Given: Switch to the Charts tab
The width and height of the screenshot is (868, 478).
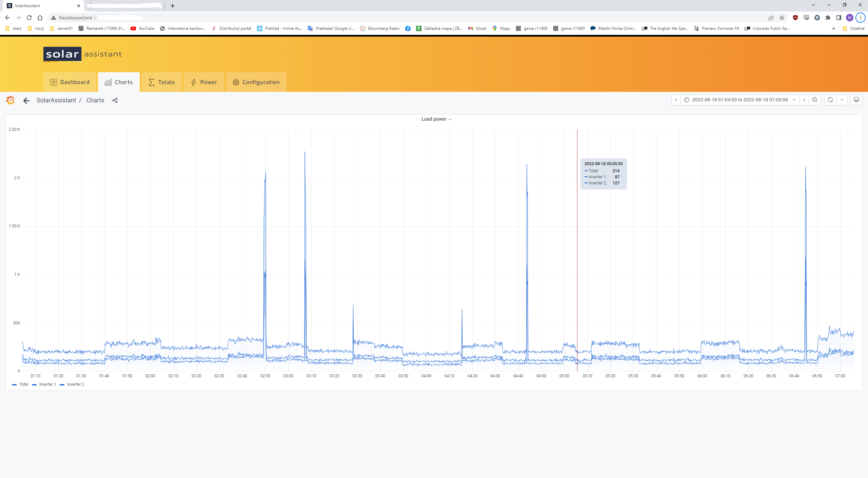Looking at the screenshot, I should (x=119, y=82).
